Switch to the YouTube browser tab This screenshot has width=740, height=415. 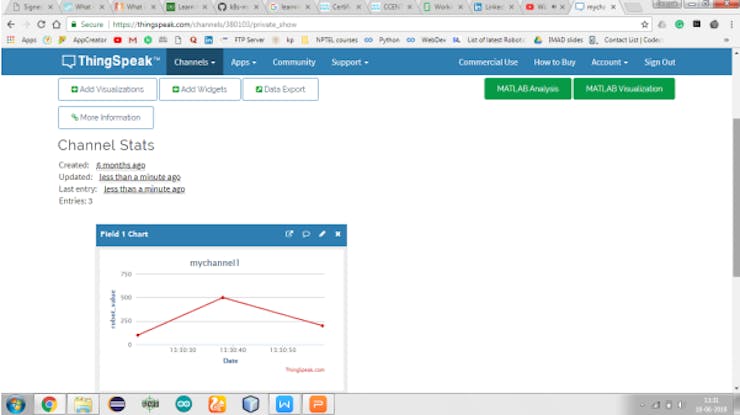tap(544, 7)
